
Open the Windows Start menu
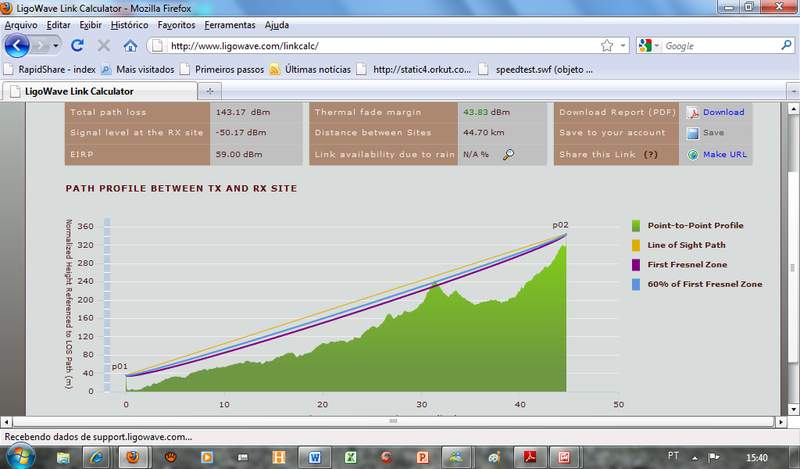pyautogui.click(x=20, y=456)
